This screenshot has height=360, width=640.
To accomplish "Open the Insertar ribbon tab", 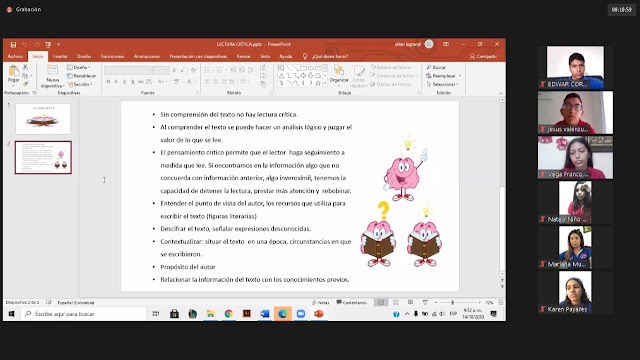I will click(x=60, y=56).
